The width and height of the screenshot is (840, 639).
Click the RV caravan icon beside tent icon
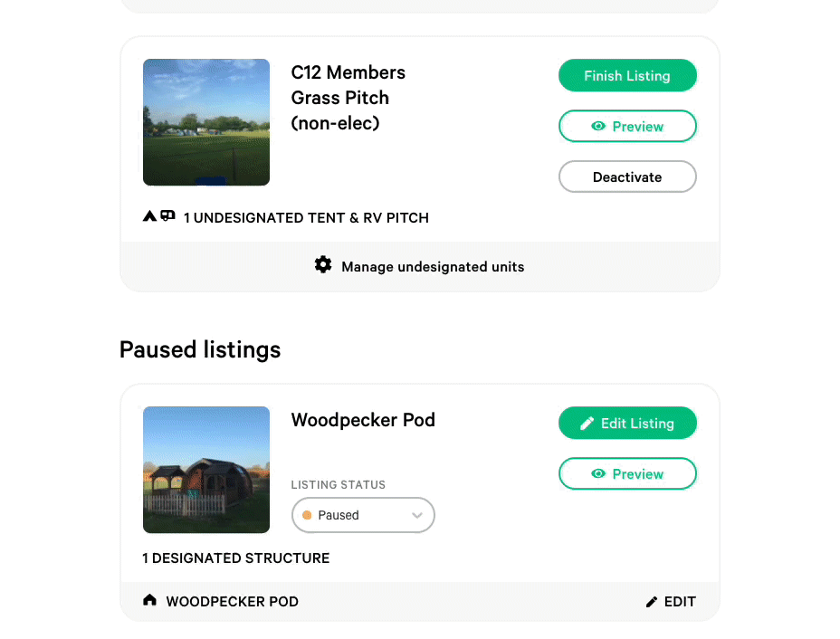167,215
